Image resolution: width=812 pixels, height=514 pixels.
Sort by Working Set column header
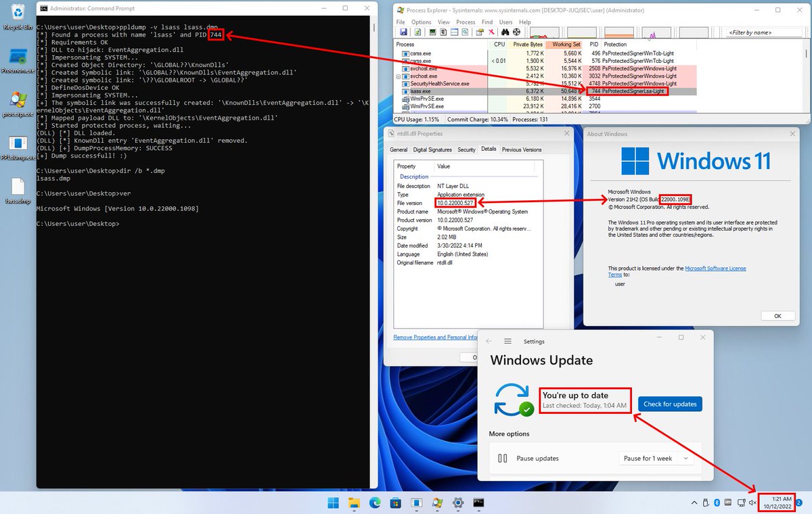click(x=565, y=44)
